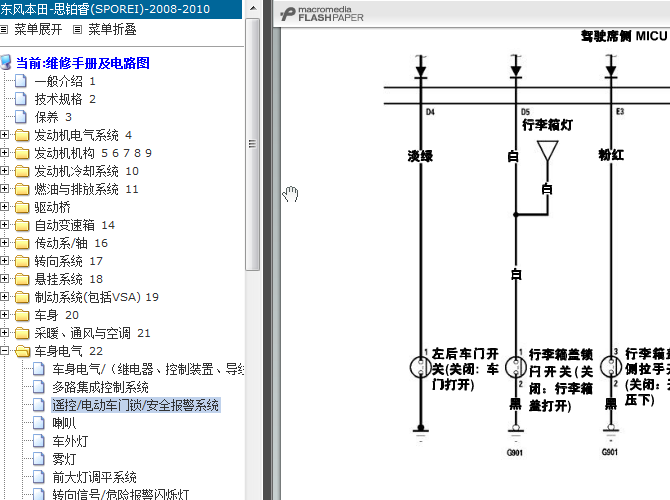Image resolution: width=670 pixels, height=500 pixels.
Task: Click the 技术规格 document icon
Action: (21, 99)
